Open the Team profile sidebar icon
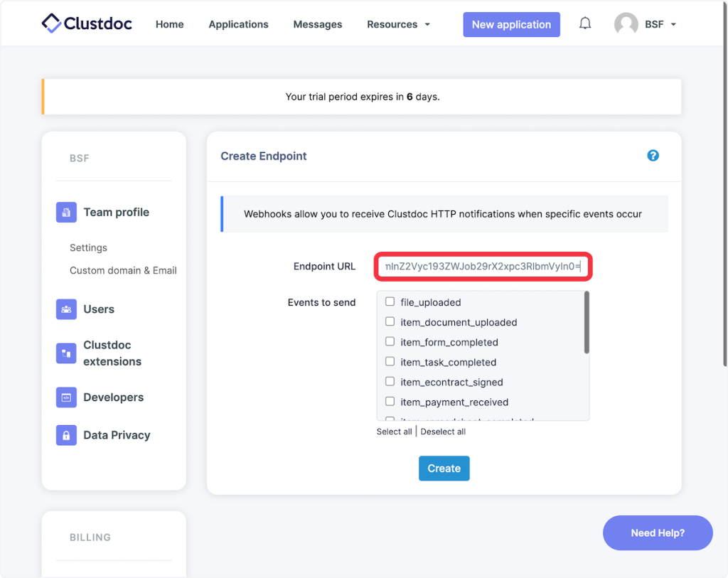The image size is (728, 578). (x=66, y=212)
